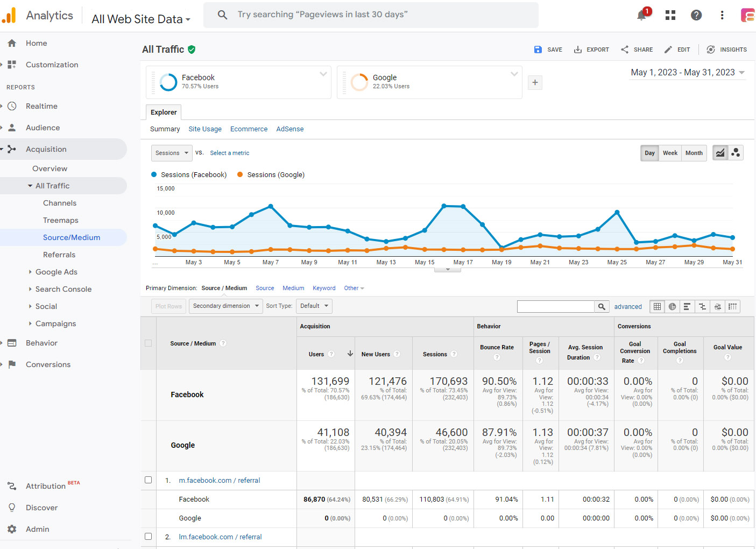This screenshot has width=756, height=549.
Task: Click the table filter search field
Action: [x=555, y=307]
